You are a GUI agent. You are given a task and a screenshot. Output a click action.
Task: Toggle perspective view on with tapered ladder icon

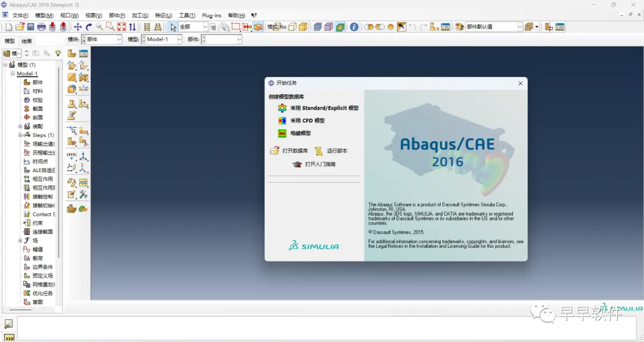coord(157,27)
